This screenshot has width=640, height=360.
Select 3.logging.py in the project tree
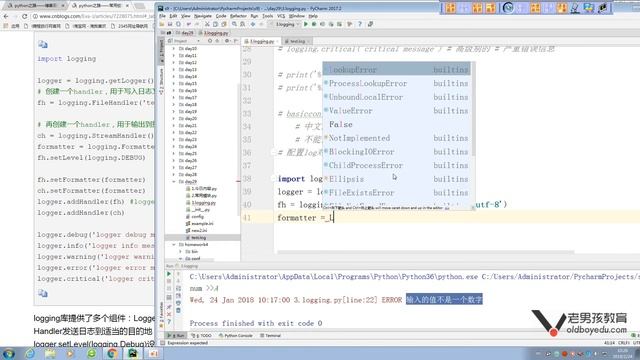[204, 202]
